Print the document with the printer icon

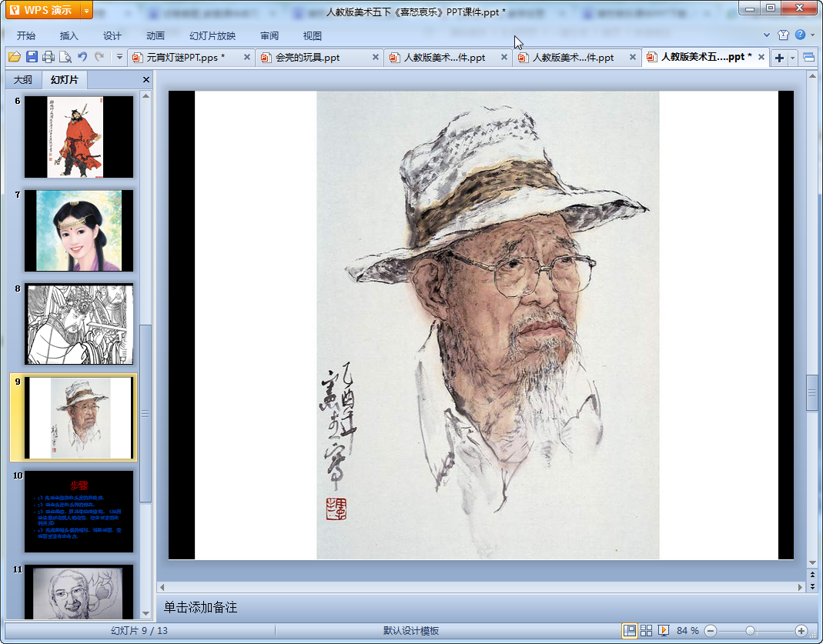pyautogui.click(x=49, y=57)
